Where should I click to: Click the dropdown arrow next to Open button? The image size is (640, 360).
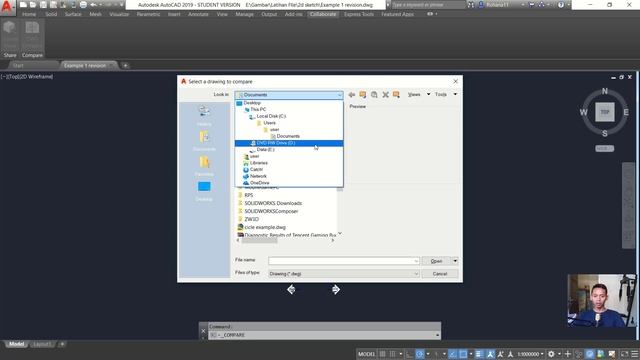point(455,261)
